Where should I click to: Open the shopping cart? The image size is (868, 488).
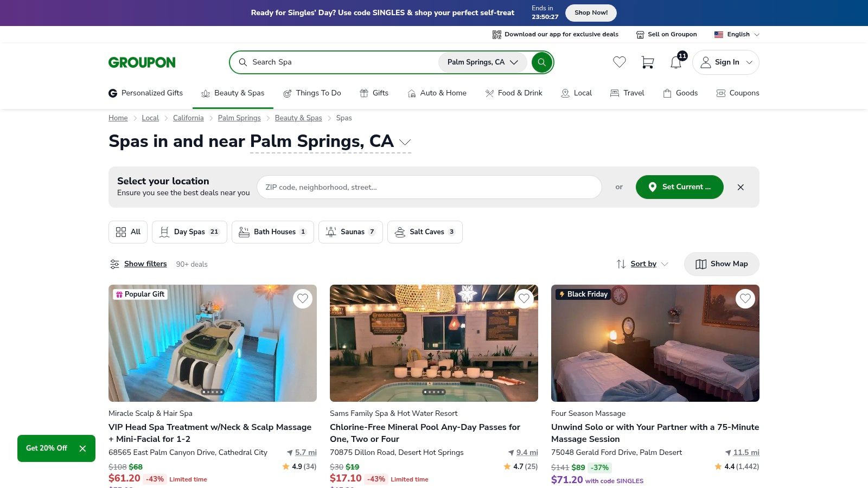point(647,62)
